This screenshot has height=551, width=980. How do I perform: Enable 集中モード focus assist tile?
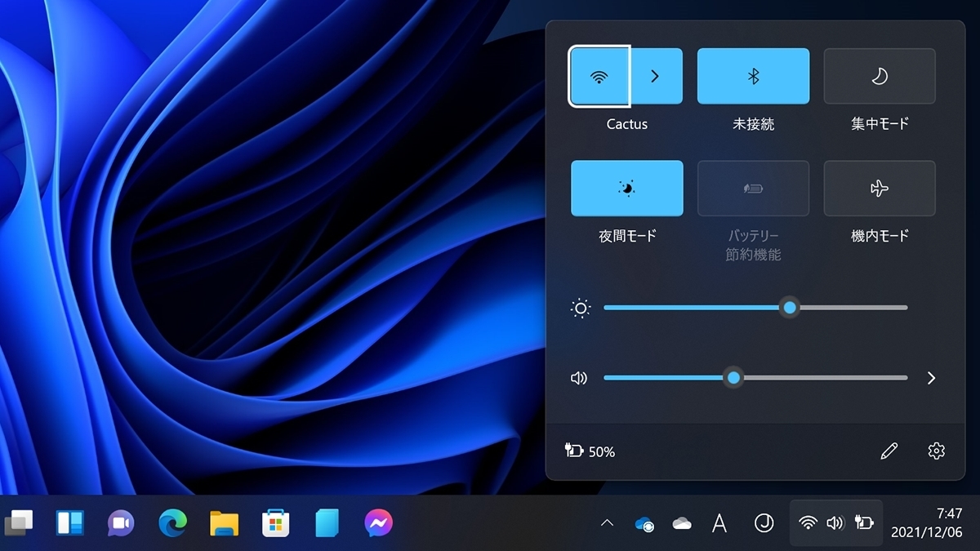point(880,76)
